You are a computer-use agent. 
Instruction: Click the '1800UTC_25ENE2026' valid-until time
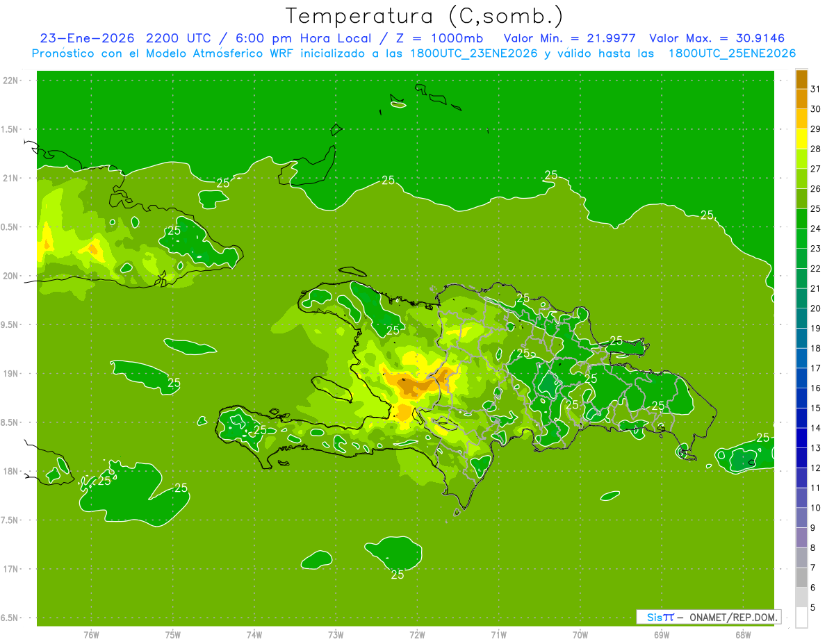point(732,53)
